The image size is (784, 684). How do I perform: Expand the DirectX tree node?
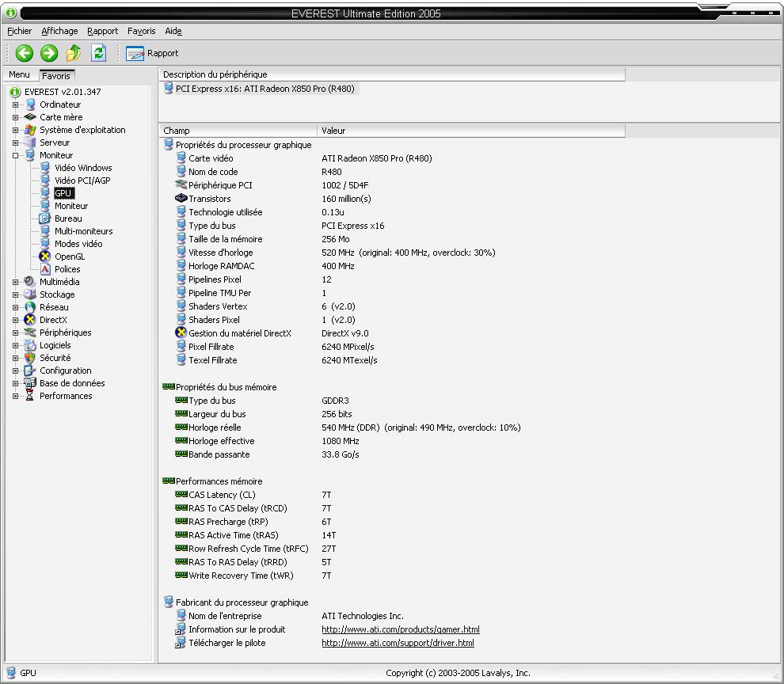(x=16, y=320)
